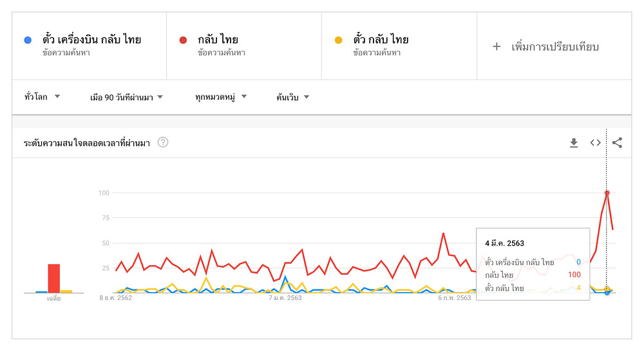Click the plus icon to add comparison

pos(497,46)
